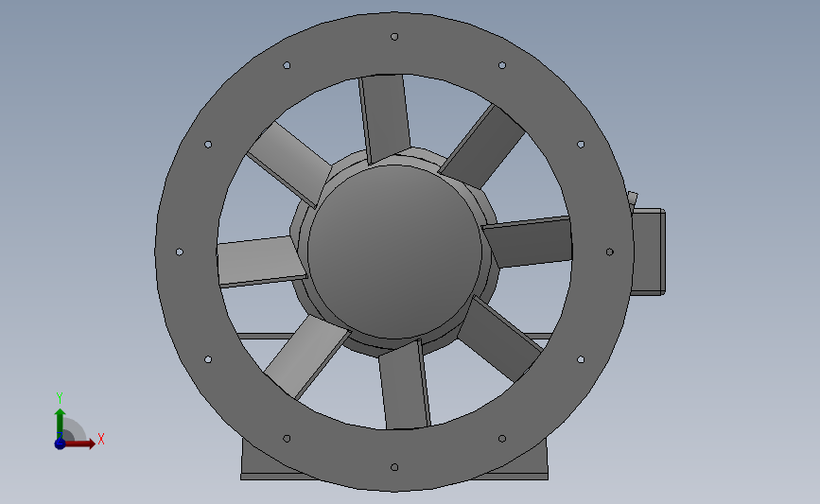Select the right mounting foot under the fan
The image size is (820, 504).
[x=528, y=465]
